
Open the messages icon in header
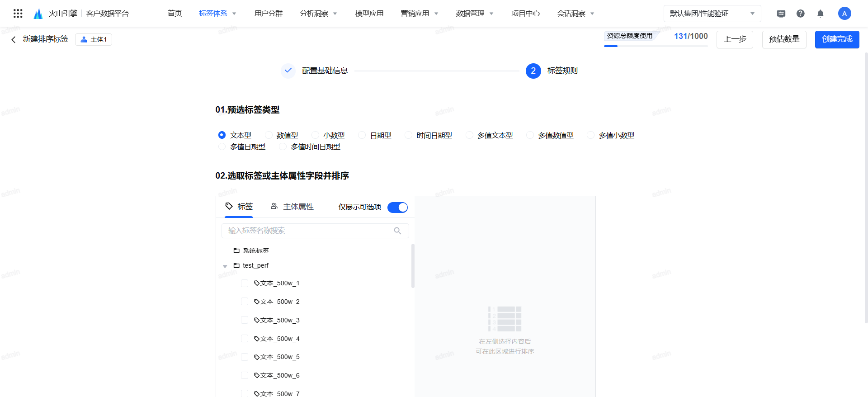point(781,14)
